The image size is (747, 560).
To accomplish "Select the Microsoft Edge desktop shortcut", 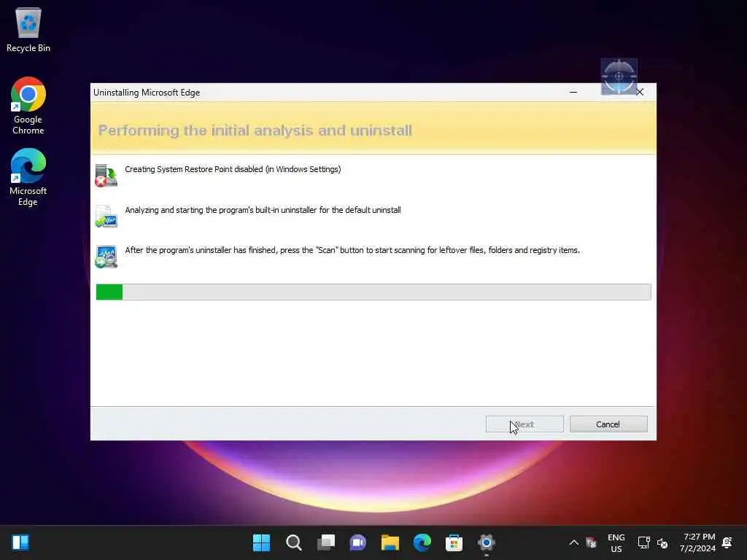I will (x=28, y=177).
